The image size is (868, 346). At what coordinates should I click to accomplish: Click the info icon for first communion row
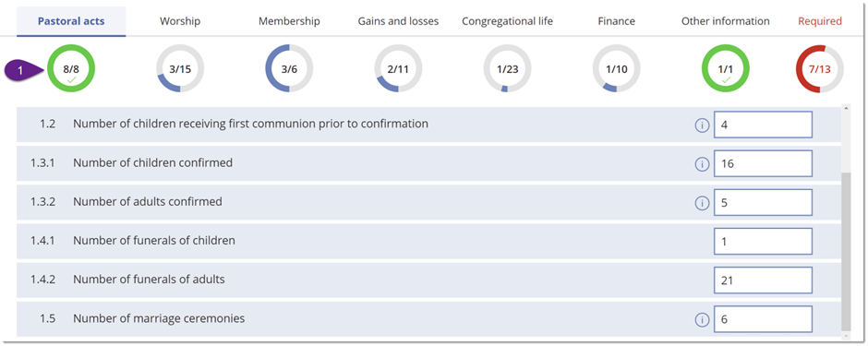pyautogui.click(x=702, y=125)
